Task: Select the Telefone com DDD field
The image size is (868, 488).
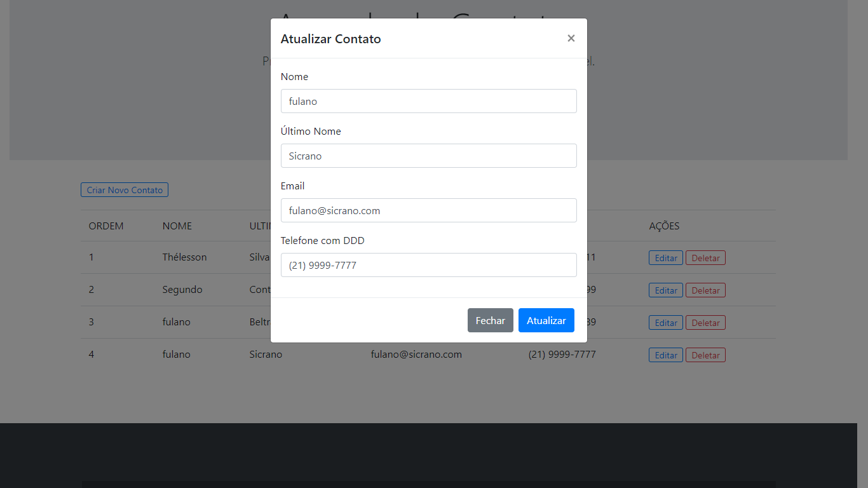Action: click(429, 265)
